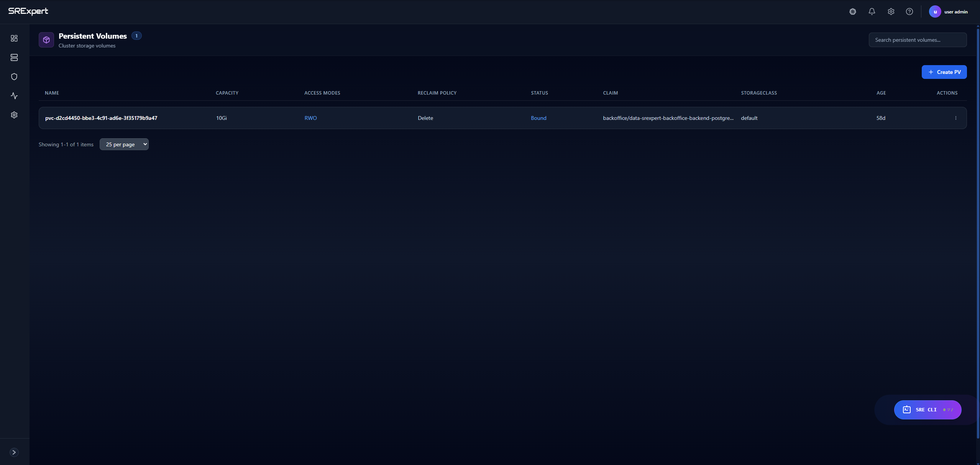Click the Bound status label
This screenshot has width=980, height=465.
pos(538,118)
